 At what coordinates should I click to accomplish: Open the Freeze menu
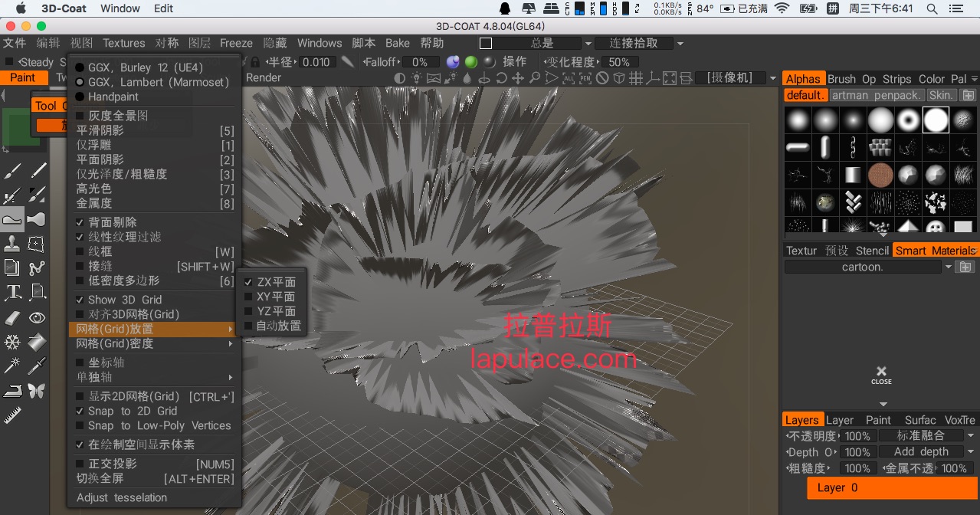tap(236, 43)
